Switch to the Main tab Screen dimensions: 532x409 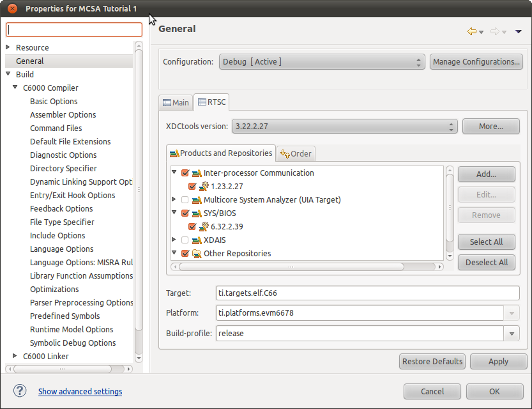pos(176,102)
